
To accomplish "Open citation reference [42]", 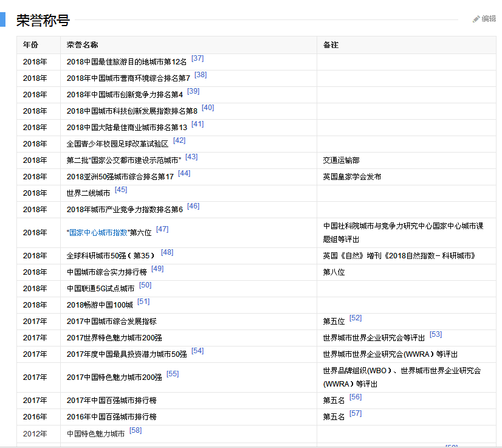I will 179,140.
